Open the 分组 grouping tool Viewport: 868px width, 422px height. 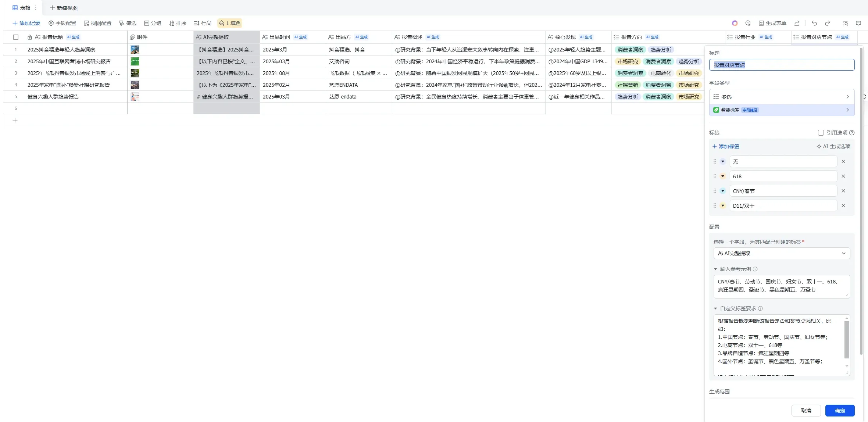(153, 23)
